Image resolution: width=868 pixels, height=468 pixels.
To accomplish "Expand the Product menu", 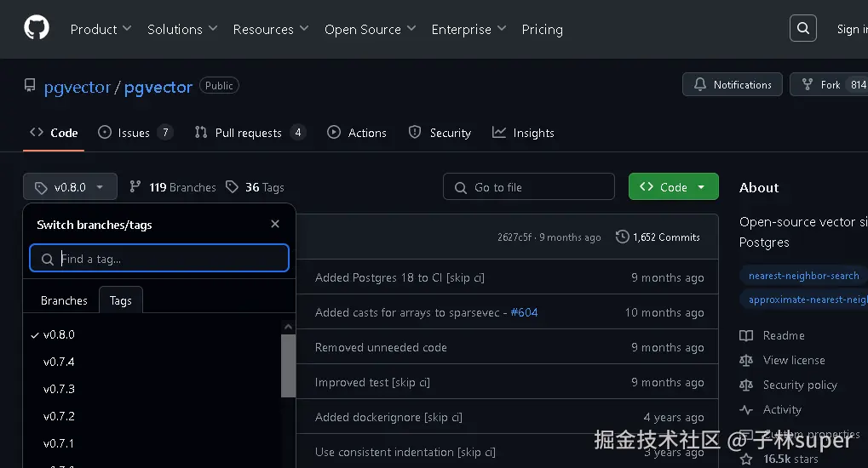I will (101, 29).
